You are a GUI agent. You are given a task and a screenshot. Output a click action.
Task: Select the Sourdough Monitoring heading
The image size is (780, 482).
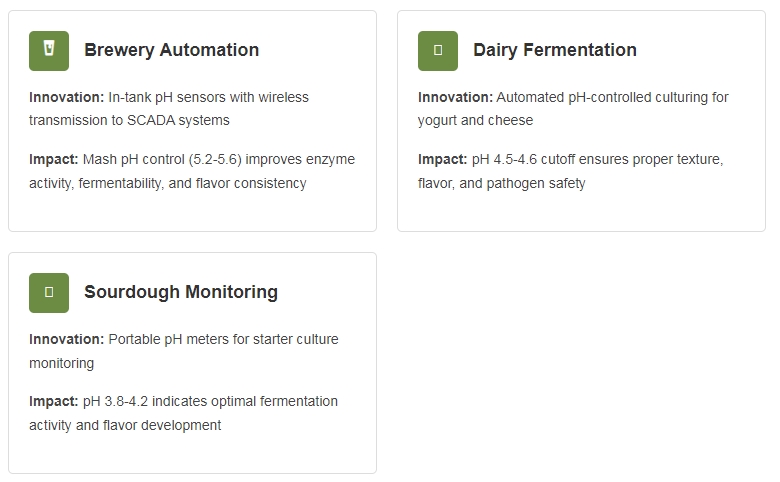tap(180, 292)
